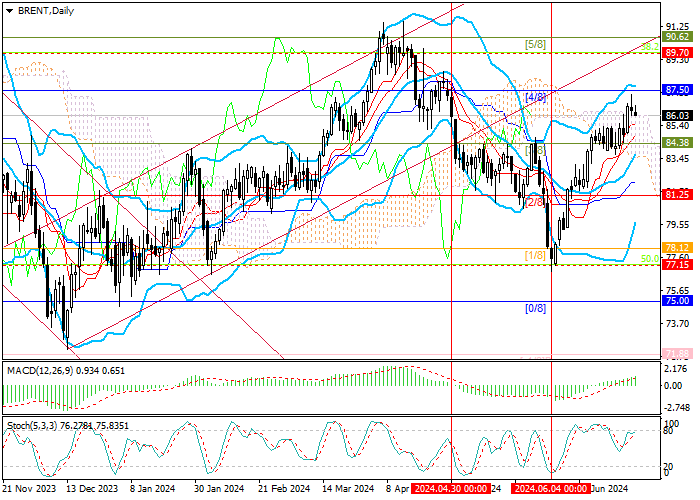Click the 75.65 price scale value
Screen dimensions: 700x500
pyautogui.click(x=677, y=291)
